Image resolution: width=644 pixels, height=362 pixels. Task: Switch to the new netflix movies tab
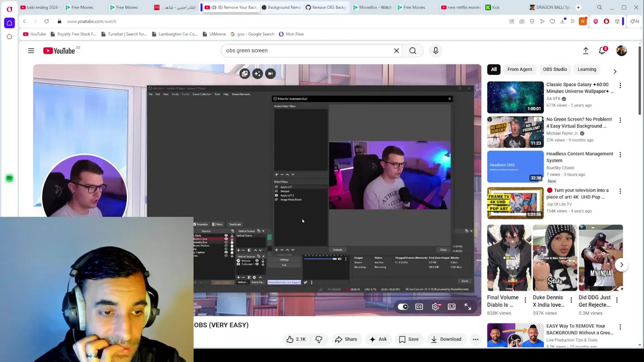(x=461, y=8)
